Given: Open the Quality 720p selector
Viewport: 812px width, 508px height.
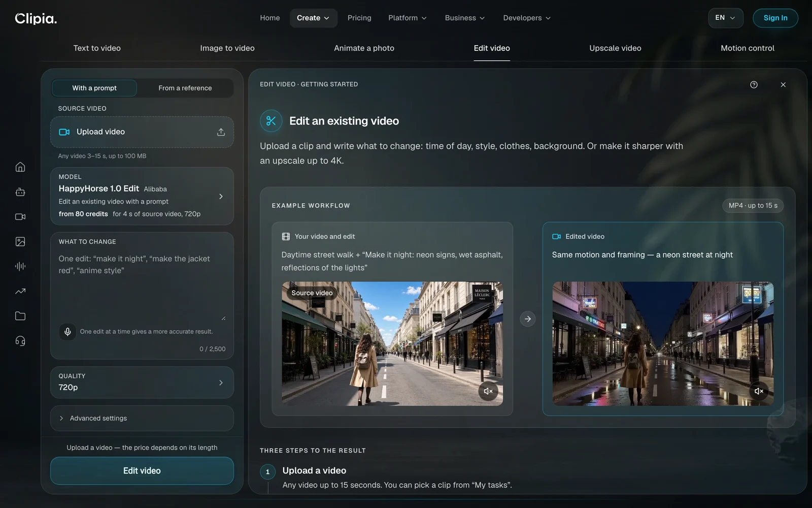Looking at the screenshot, I should coord(142,382).
